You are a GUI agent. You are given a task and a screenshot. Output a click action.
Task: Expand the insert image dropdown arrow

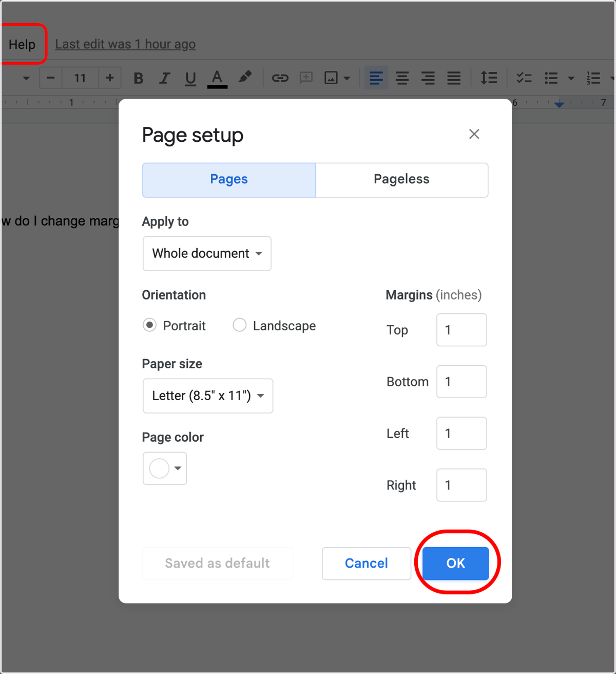pyautogui.click(x=347, y=79)
